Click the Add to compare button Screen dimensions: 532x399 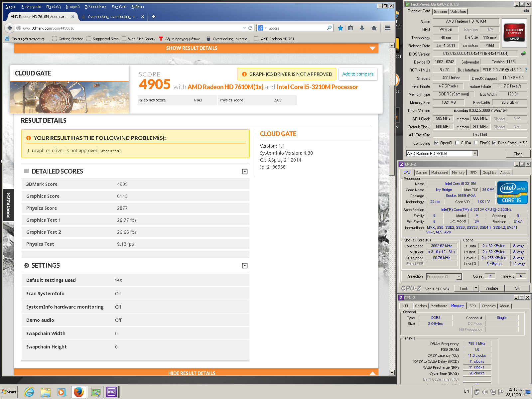click(358, 74)
